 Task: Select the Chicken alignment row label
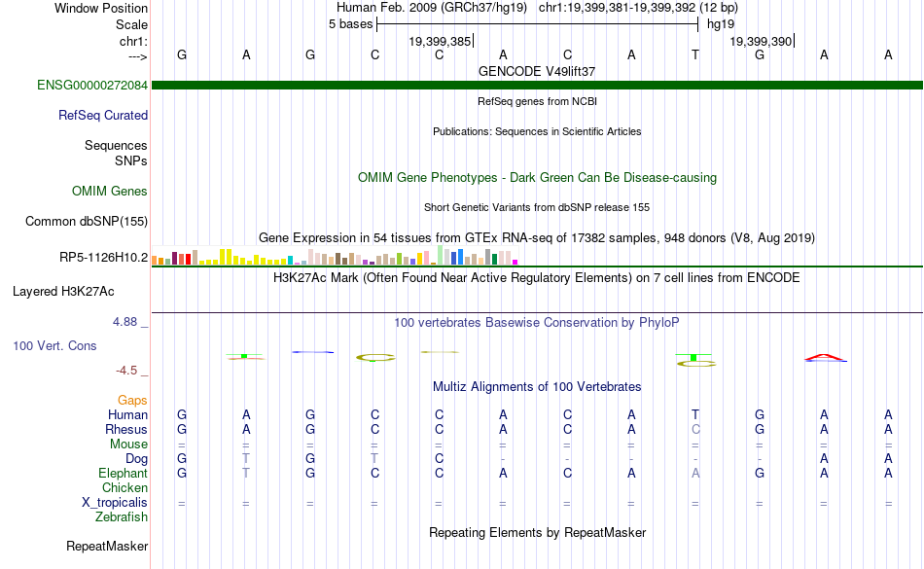[x=124, y=487]
